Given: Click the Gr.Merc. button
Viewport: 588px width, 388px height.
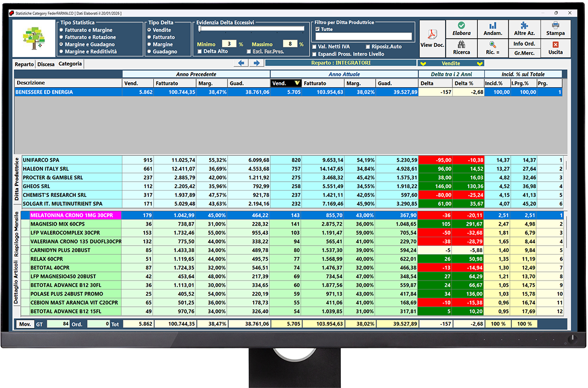Looking at the screenshot, I should click(x=524, y=53).
